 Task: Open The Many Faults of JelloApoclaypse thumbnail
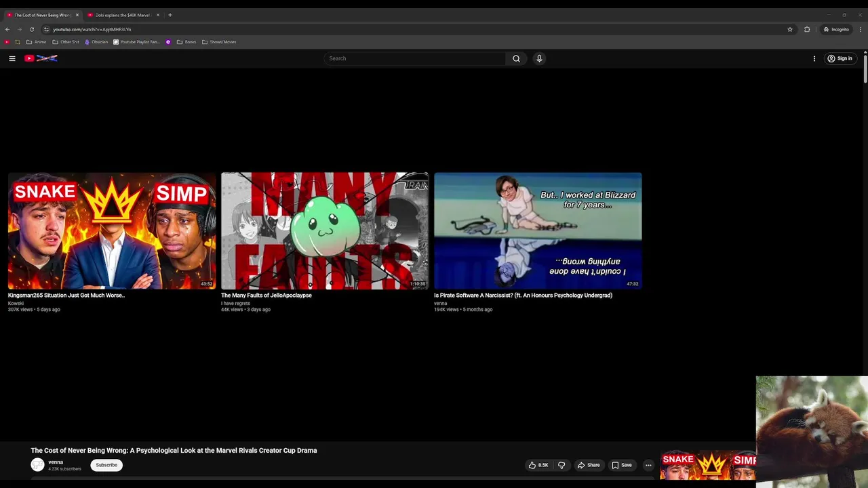click(325, 230)
